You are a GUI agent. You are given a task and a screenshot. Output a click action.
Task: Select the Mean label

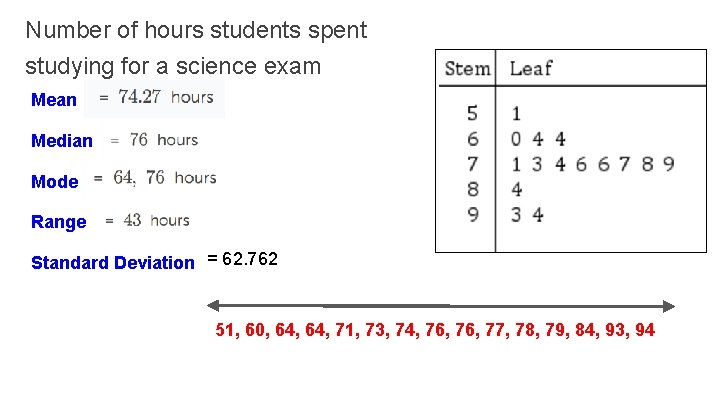point(54,100)
